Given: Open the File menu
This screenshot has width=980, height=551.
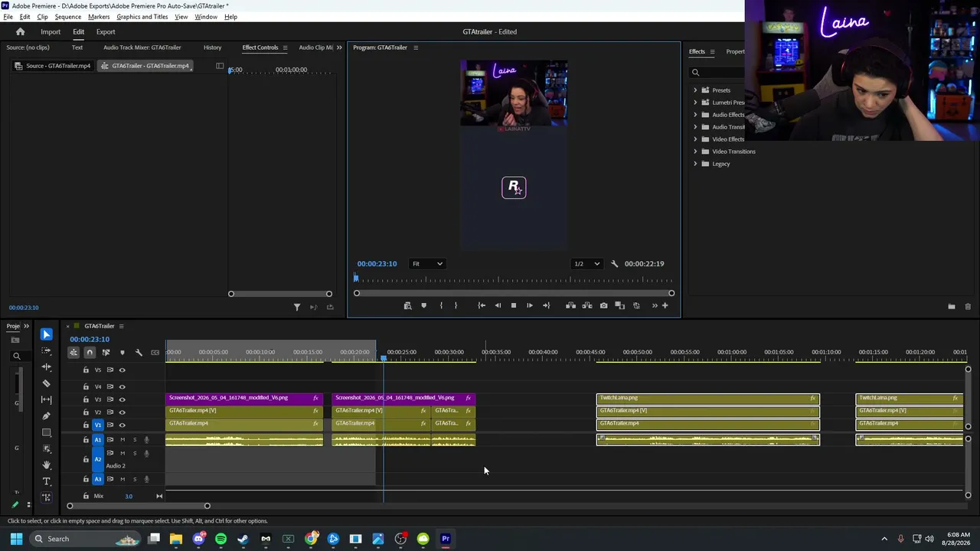Looking at the screenshot, I should (x=8, y=17).
